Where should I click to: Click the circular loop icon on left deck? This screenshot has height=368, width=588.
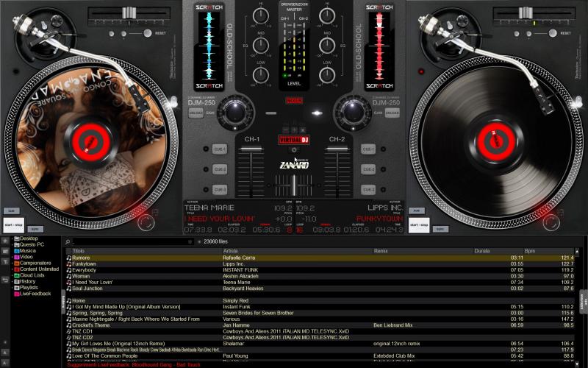146,222
